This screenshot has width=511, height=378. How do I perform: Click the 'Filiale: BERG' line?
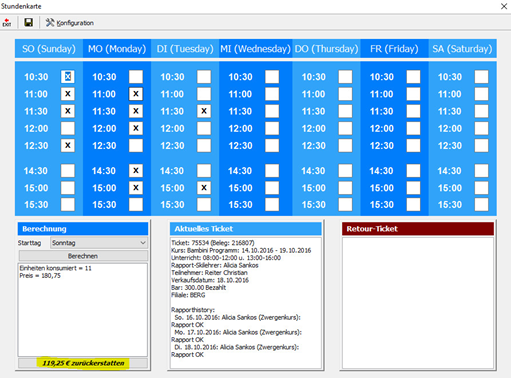[188, 295]
